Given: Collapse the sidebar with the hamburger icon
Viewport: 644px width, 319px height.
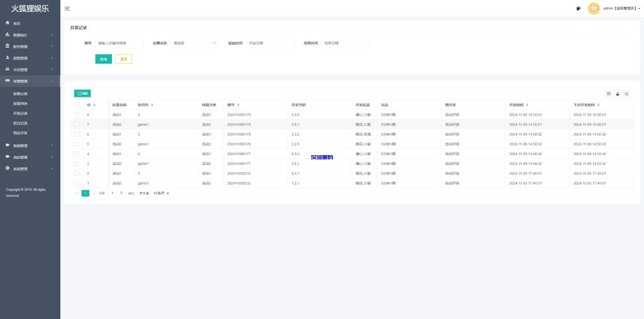Looking at the screenshot, I should point(67,8).
